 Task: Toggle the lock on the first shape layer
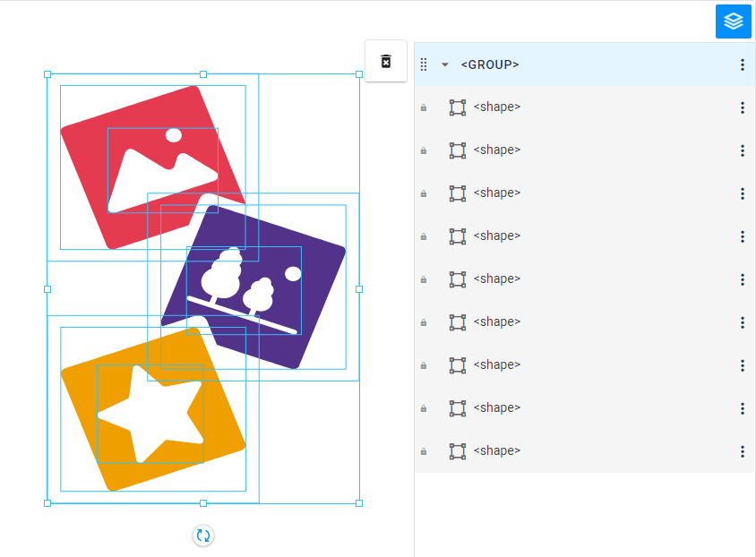pos(424,107)
